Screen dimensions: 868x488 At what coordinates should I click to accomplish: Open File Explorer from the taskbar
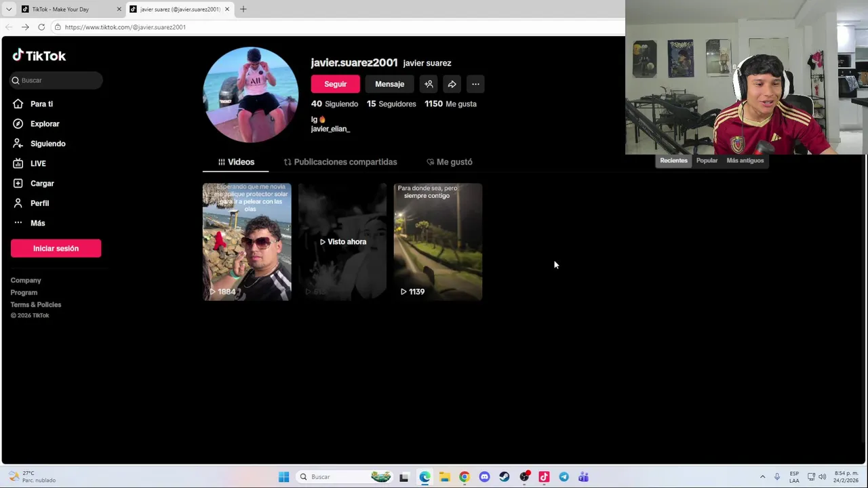pyautogui.click(x=444, y=477)
